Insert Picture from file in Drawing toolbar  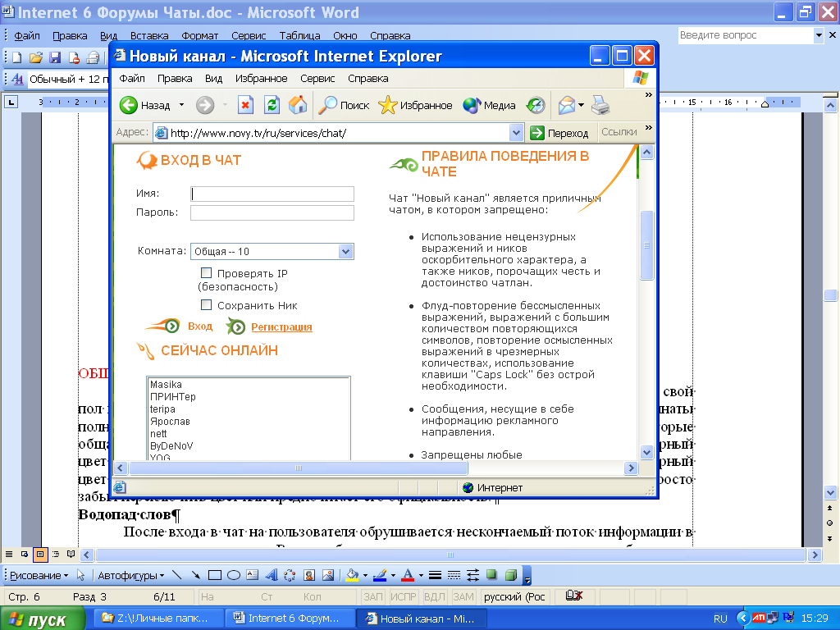328,575
